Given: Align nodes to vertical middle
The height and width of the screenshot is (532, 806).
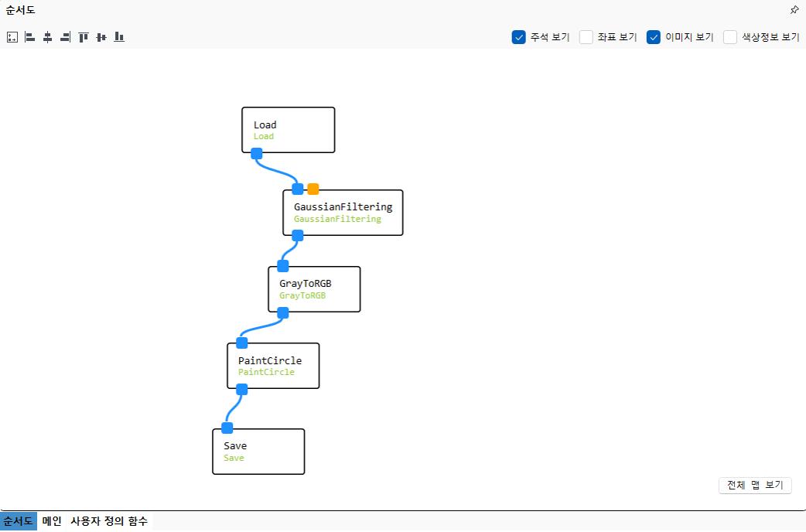Looking at the screenshot, I should [101, 37].
